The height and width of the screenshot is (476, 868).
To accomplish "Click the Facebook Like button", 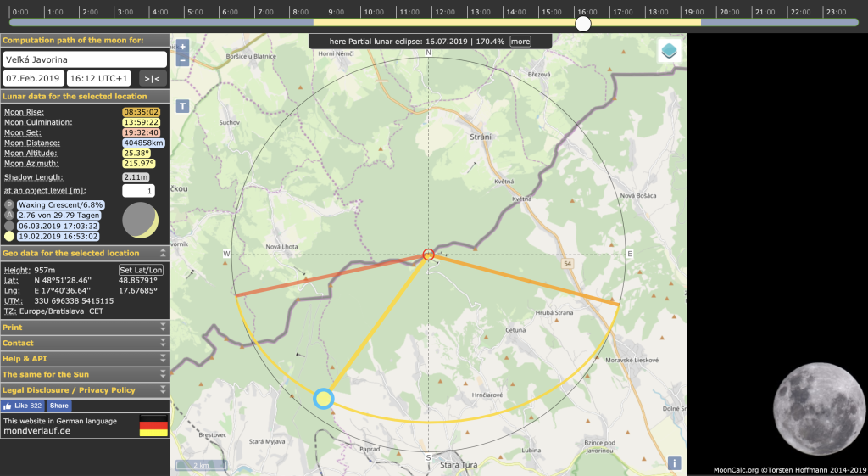I will 22,406.
